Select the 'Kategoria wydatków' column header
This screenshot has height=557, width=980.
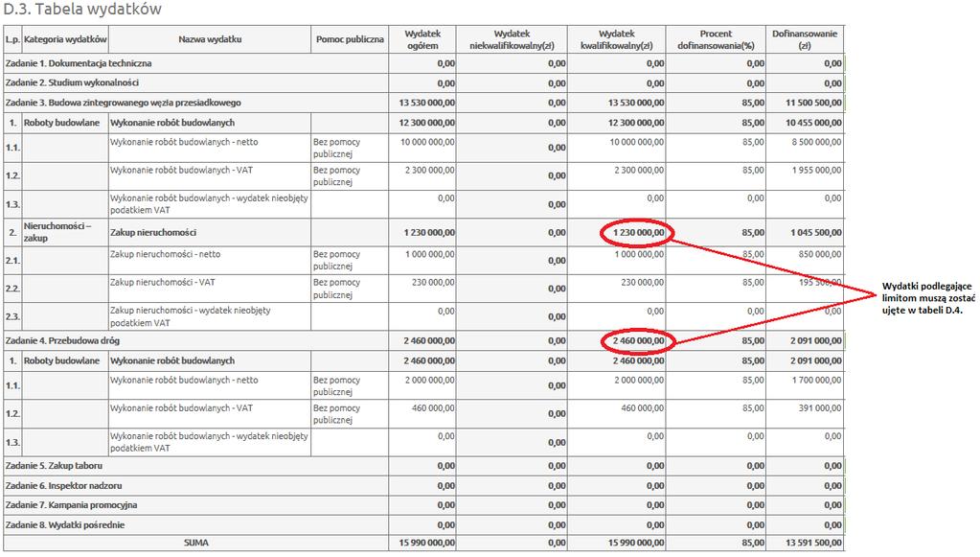pyautogui.click(x=65, y=39)
